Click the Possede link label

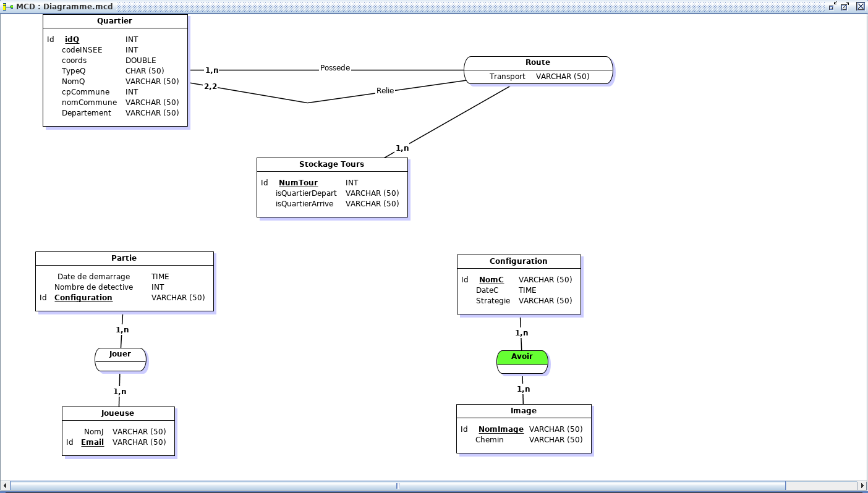click(x=335, y=68)
